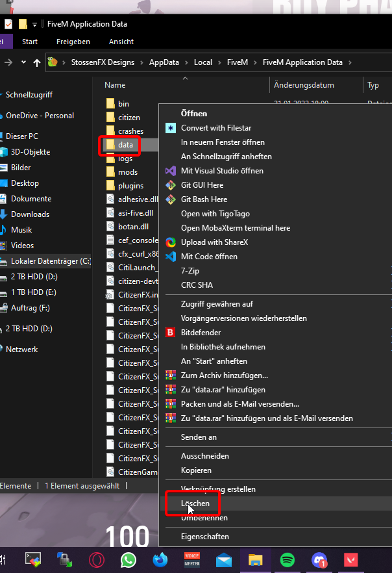
Task: Click the Valorant icon in the taskbar
Action: (351, 559)
